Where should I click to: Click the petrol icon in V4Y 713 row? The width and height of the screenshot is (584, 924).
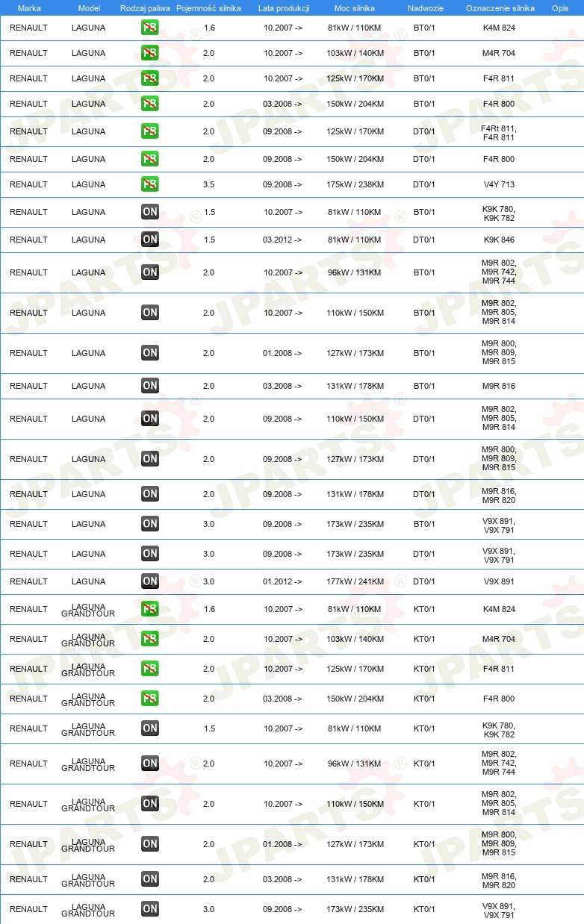pyautogui.click(x=150, y=184)
